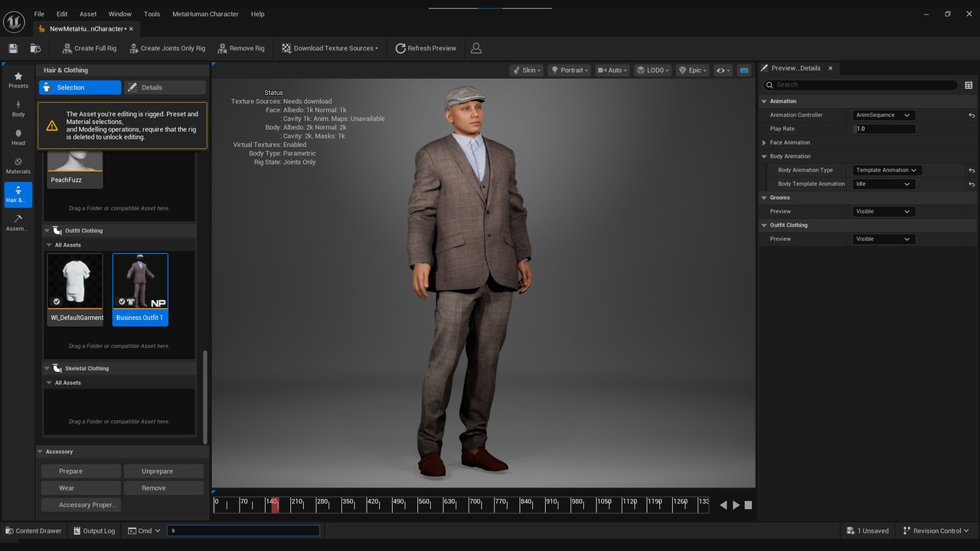
Task: Open the Content Drawer
Action: pyautogui.click(x=33, y=530)
